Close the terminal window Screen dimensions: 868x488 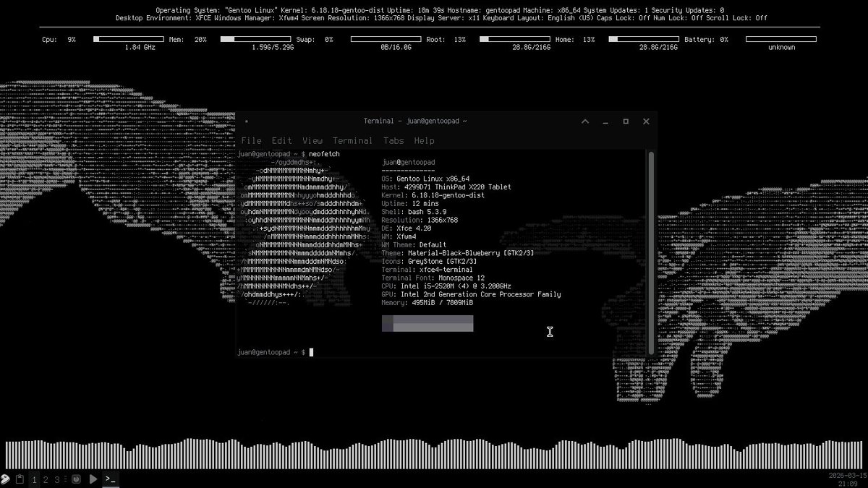point(646,121)
